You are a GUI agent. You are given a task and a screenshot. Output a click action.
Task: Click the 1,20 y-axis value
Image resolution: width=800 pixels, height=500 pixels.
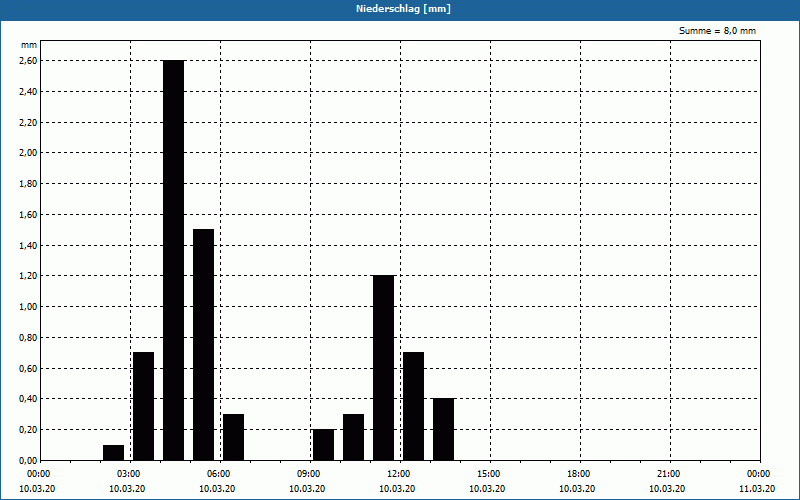[x=28, y=276]
